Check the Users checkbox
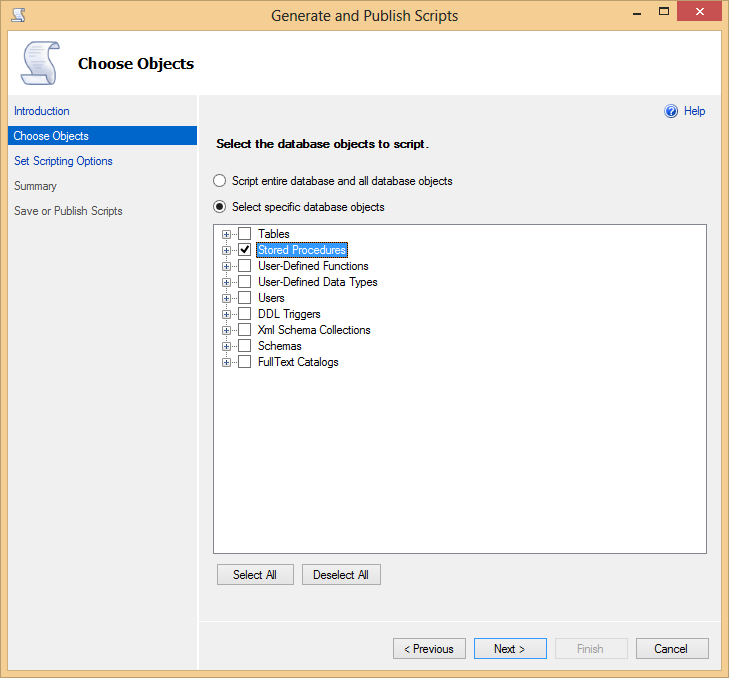This screenshot has height=678, width=729. 245,298
